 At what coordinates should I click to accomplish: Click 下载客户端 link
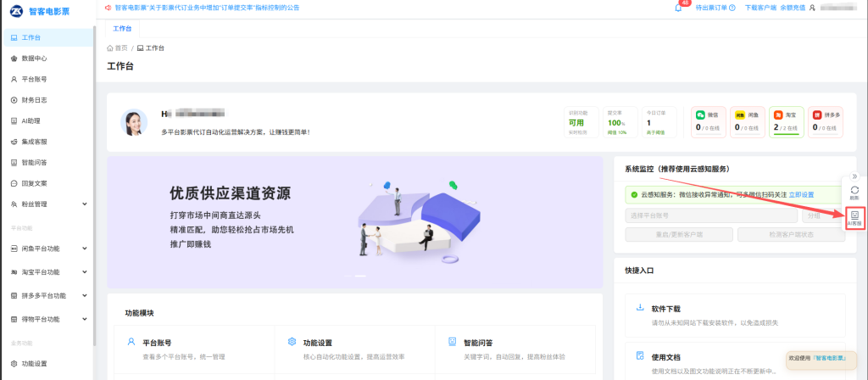click(x=760, y=8)
